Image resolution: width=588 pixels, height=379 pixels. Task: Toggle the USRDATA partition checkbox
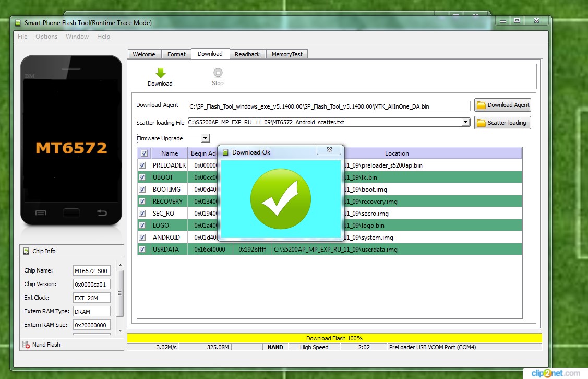click(x=142, y=250)
